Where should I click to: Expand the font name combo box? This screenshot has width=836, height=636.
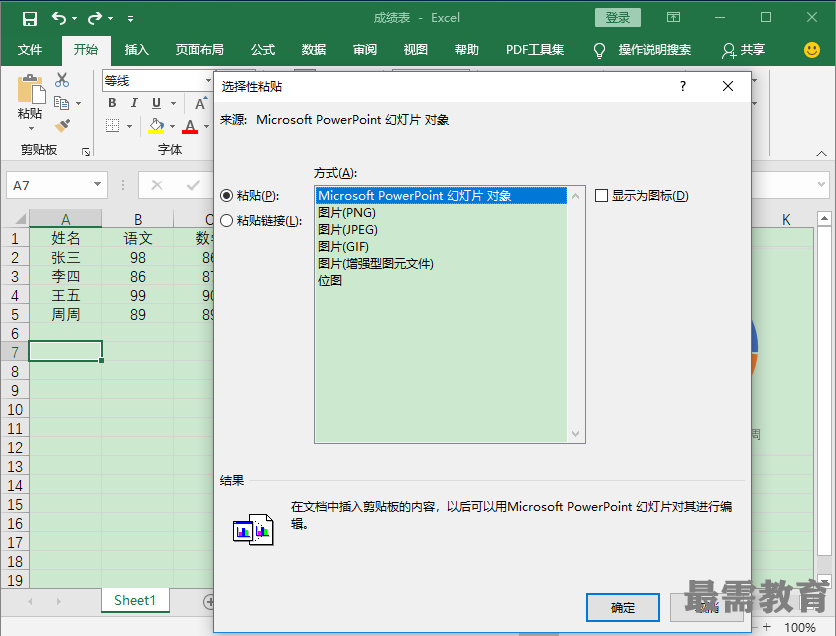(x=208, y=80)
